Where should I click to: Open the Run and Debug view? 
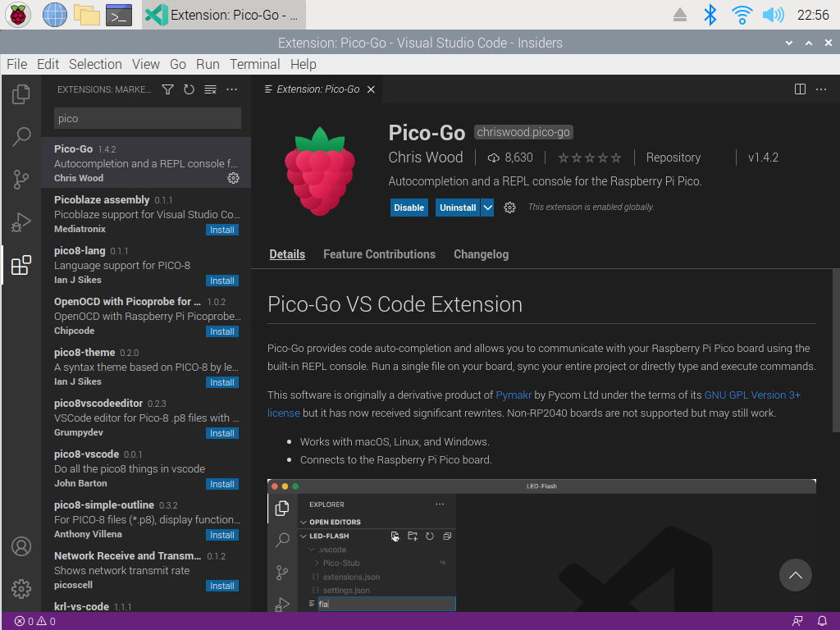pos(21,222)
